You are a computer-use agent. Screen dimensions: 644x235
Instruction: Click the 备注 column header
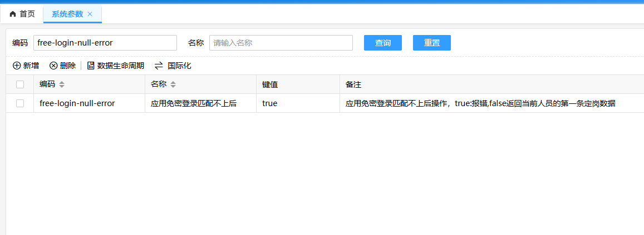click(x=353, y=84)
